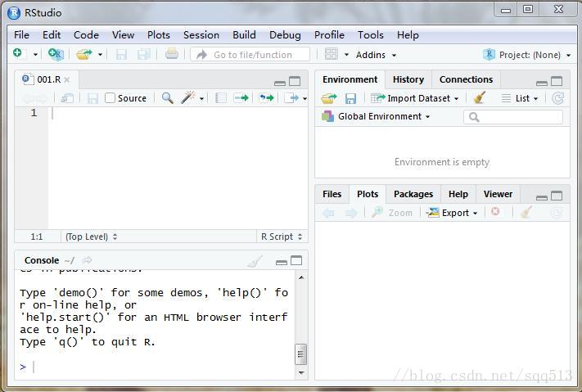Switch to the Environment tab
Screen dimensions: 582x392
[x=350, y=79]
